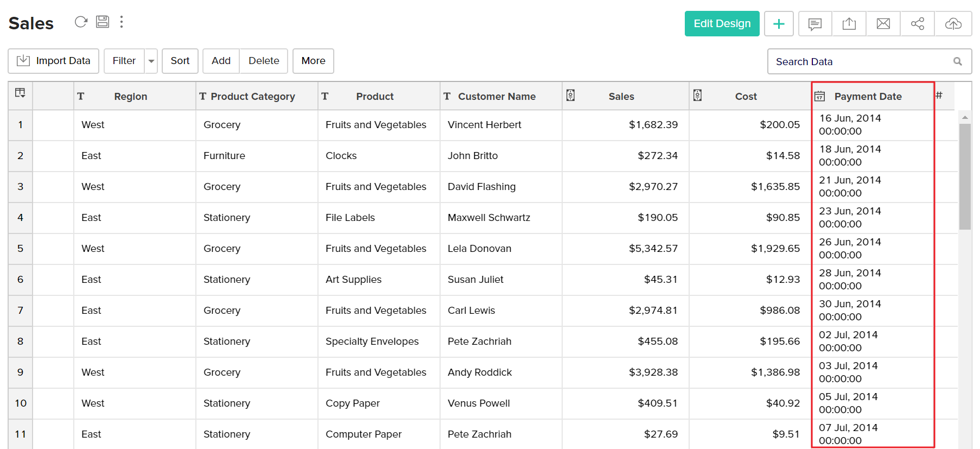980x449 pixels.
Task: Click the Sort button
Action: click(180, 61)
